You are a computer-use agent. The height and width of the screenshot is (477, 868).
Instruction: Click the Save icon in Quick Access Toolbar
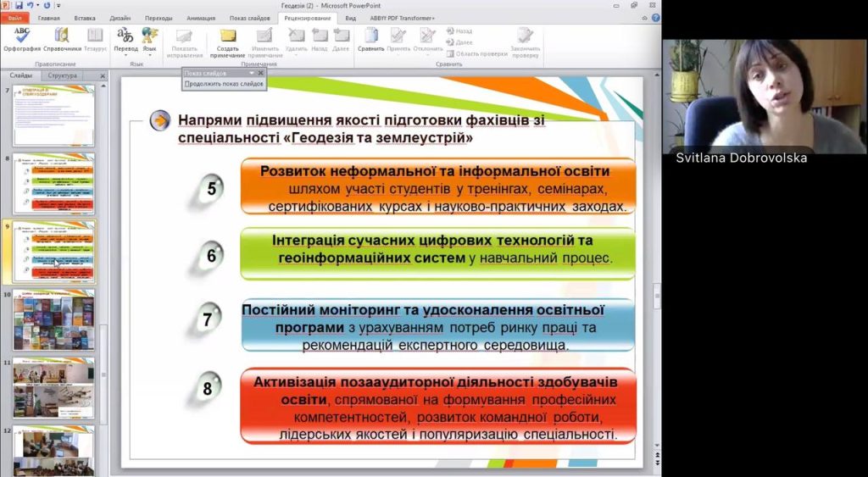[x=19, y=5]
